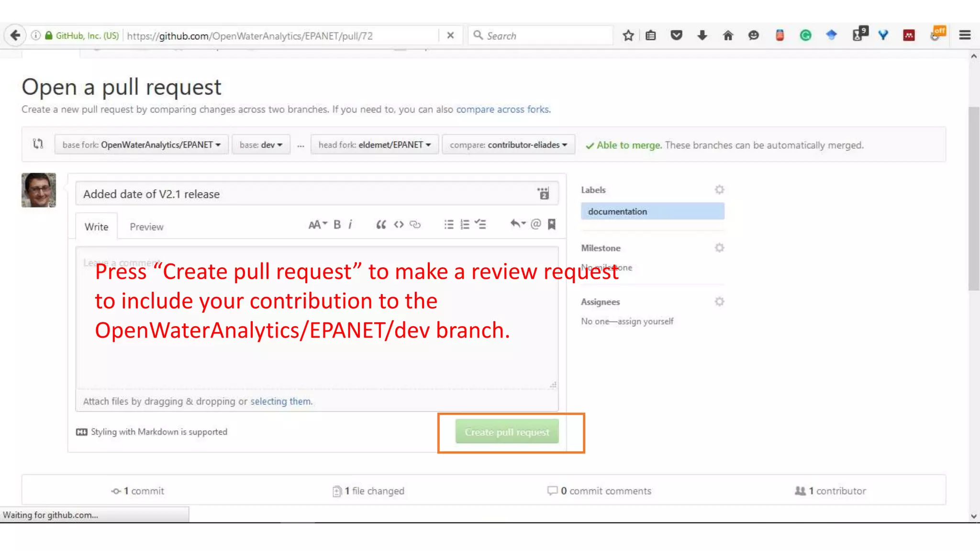Viewport: 980px width, 551px height.
Task: Open the base: dev branch dropdown
Action: click(261, 144)
